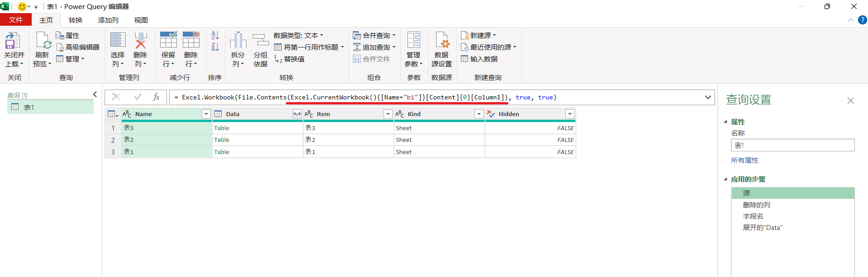This screenshot has height=277, width=868.
Task: Open the Hidden column filter dropdown
Action: point(570,114)
